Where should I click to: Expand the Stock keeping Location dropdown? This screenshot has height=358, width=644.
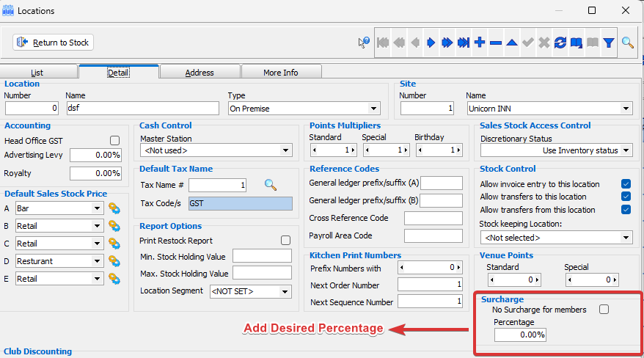[626, 238]
